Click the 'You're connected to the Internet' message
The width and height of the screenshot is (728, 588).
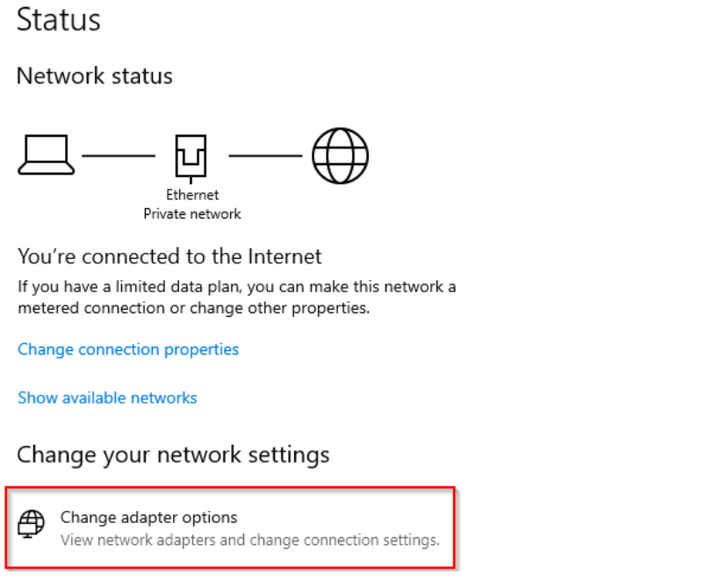[169, 256]
